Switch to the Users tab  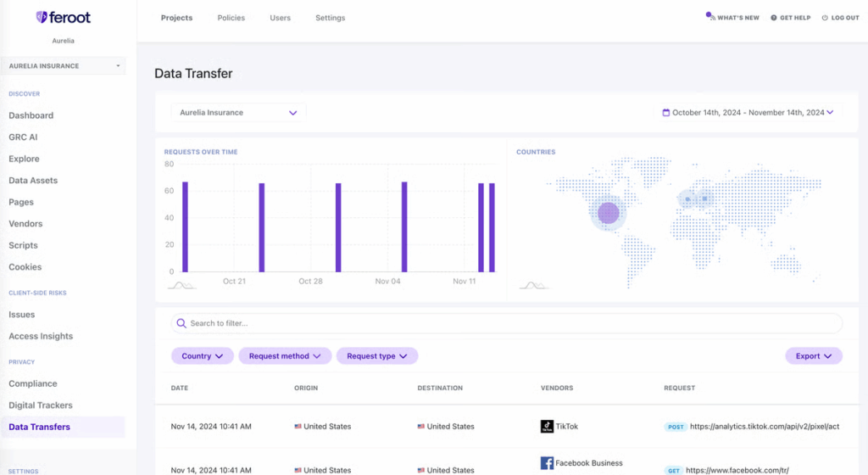pyautogui.click(x=280, y=18)
